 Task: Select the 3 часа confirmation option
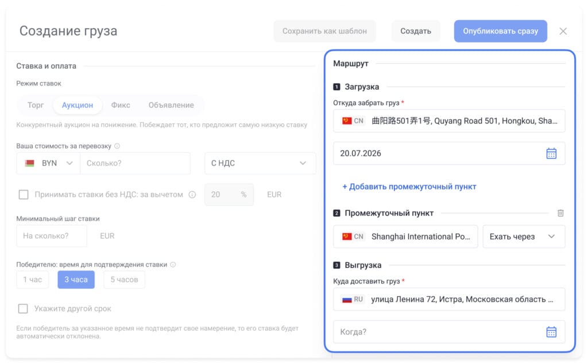point(76,279)
